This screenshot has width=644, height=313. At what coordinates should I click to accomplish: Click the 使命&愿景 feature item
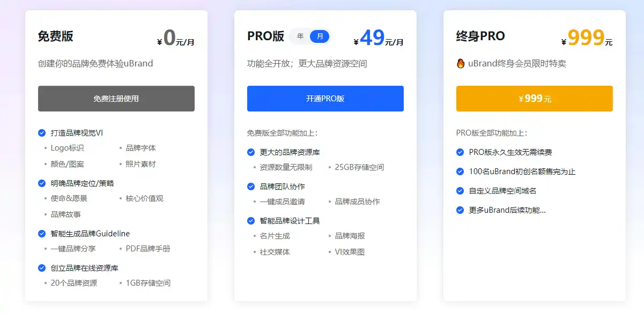pos(69,198)
